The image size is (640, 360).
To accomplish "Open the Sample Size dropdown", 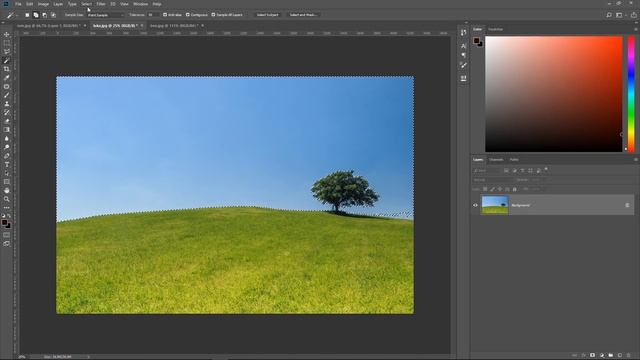I will point(105,15).
